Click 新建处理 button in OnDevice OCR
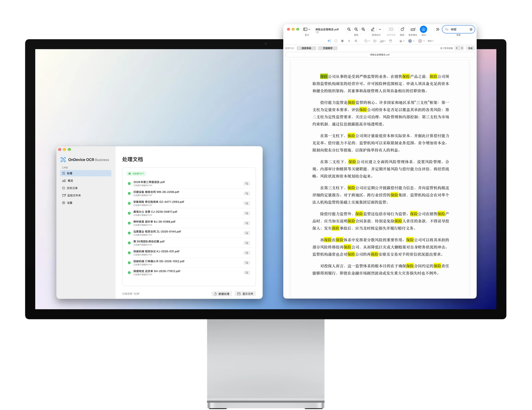This screenshot has height=410, width=532. click(x=222, y=294)
